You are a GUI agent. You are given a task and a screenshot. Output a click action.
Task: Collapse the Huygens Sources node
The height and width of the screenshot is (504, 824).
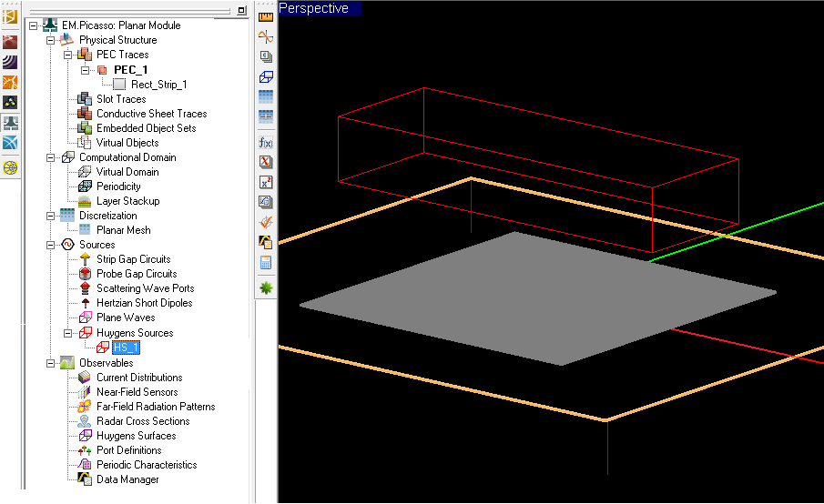(67, 333)
